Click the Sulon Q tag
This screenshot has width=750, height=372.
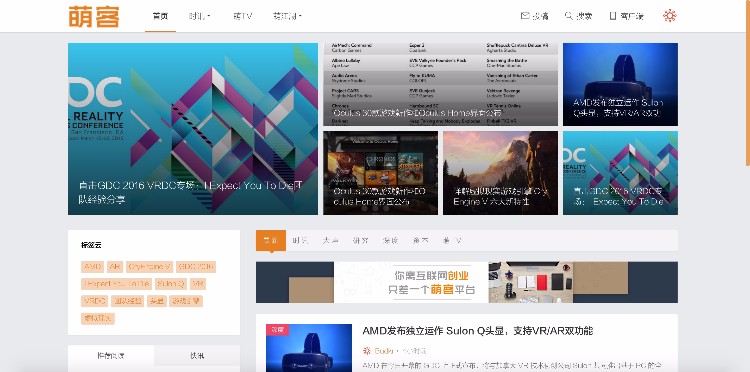pos(171,284)
